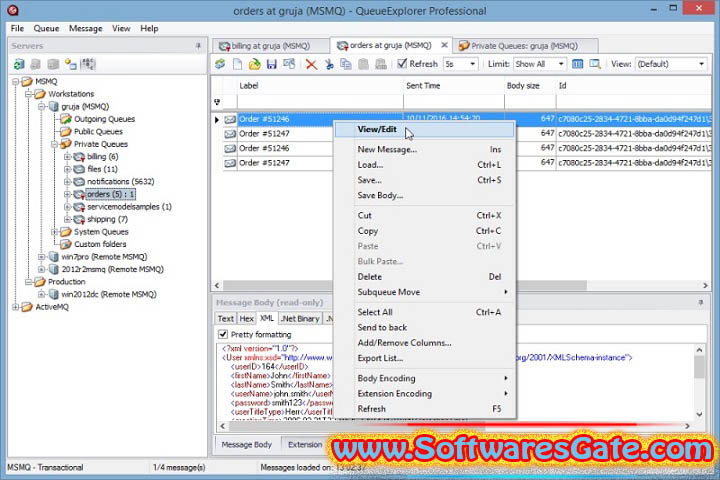Screen dimensions: 720x480
Task: Click the refresh servers icon in Servers panel
Action: 19,64
